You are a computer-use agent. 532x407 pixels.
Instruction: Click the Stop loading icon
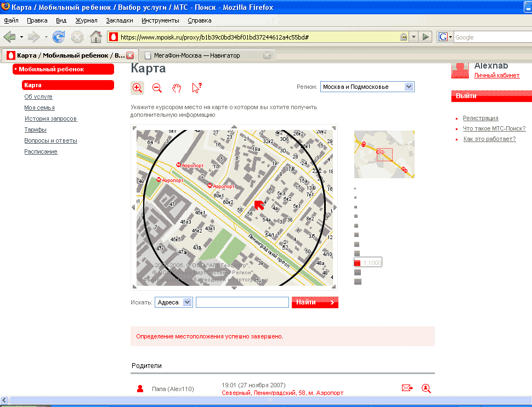[x=77, y=37]
